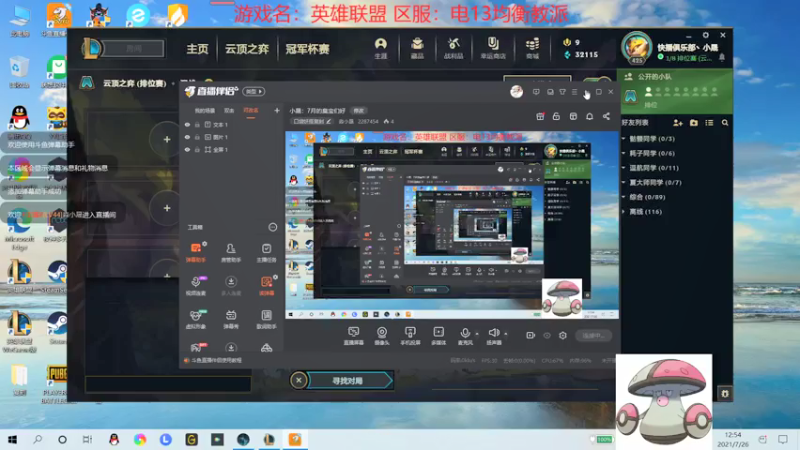Open the 战利品 loot icon in League client
This screenshot has height=450, width=800.
453,48
